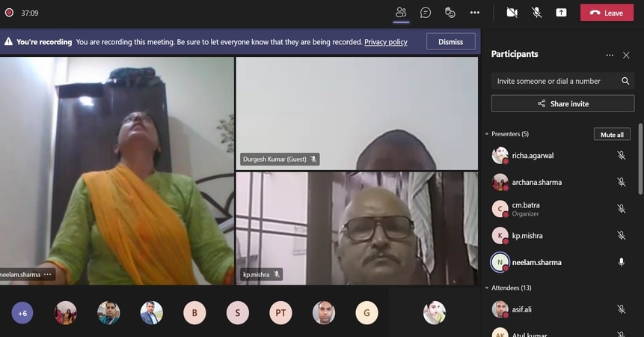Collapse the Attendees (13) section

point(487,288)
